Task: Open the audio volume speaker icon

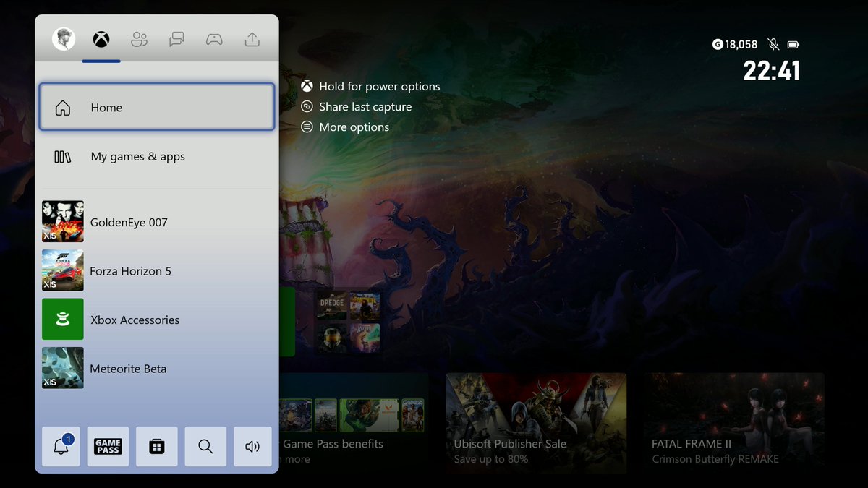Action: (x=252, y=446)
